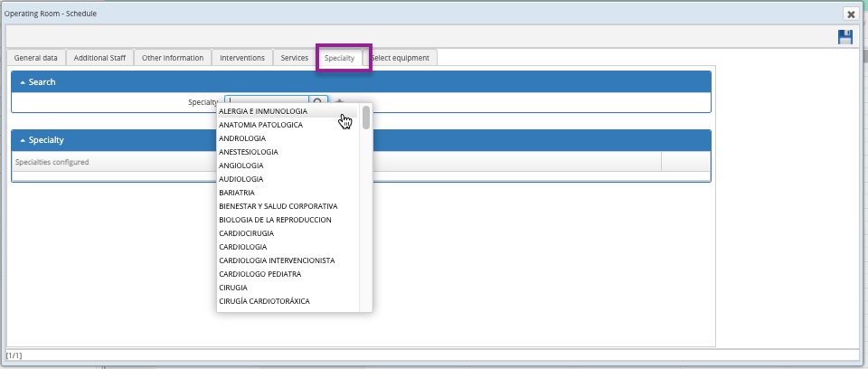Screen dimensions: 868x369
Task: Pick ANDROLOGIA from the specialty list
Action: click(288, 138)
